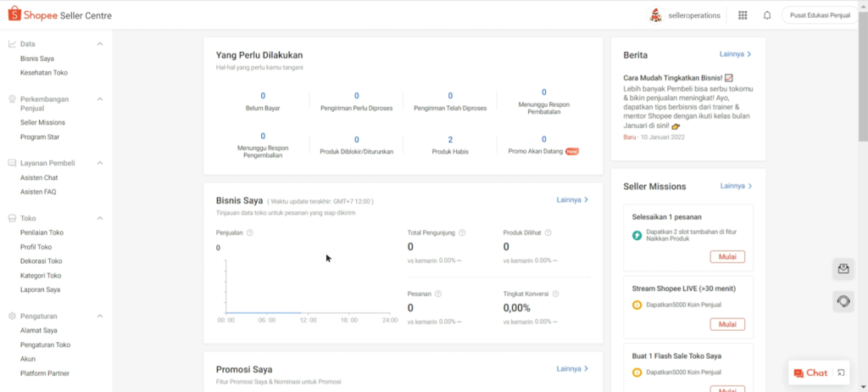Collapse the Perkembangan Penjual section

(100, 99)
